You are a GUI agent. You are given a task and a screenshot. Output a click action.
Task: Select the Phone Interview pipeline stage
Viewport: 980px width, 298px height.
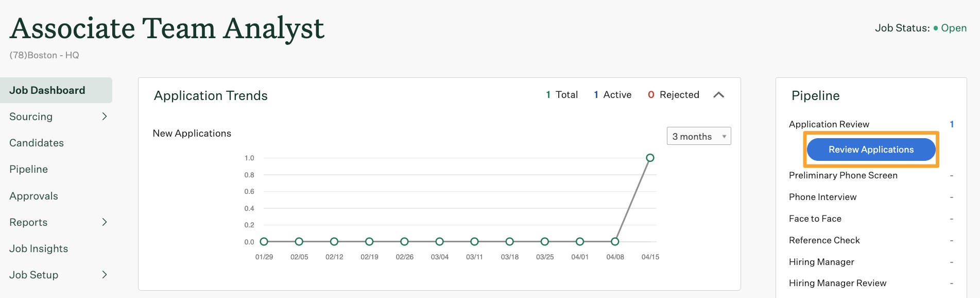(x=822, y=197)
